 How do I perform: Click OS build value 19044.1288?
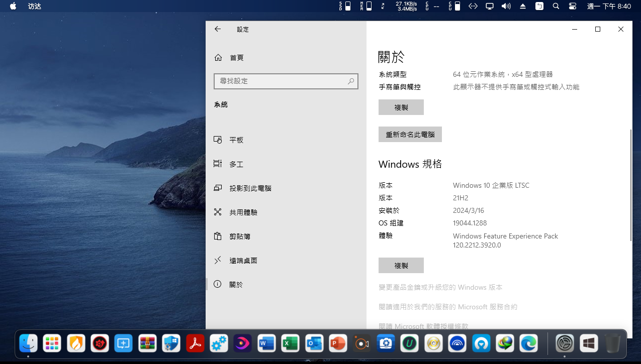click(470, 223)
